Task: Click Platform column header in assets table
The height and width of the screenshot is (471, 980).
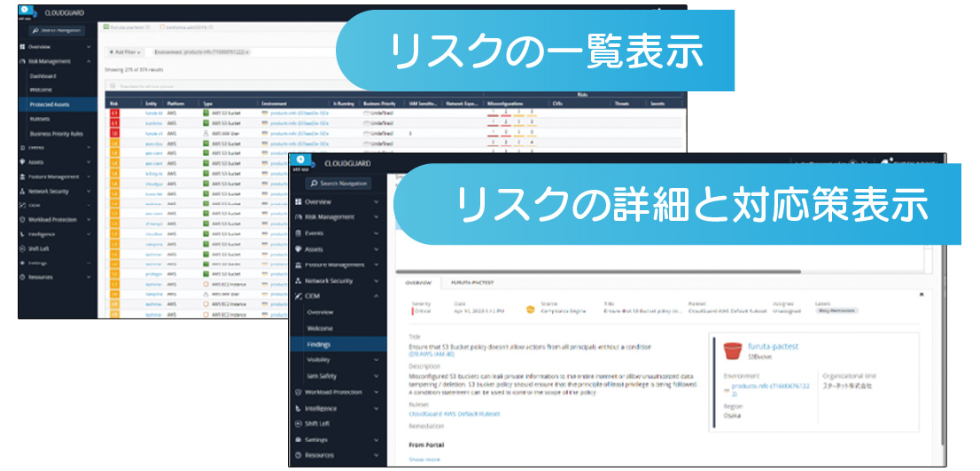Action: pyautogui.click(x=175, y=103)
